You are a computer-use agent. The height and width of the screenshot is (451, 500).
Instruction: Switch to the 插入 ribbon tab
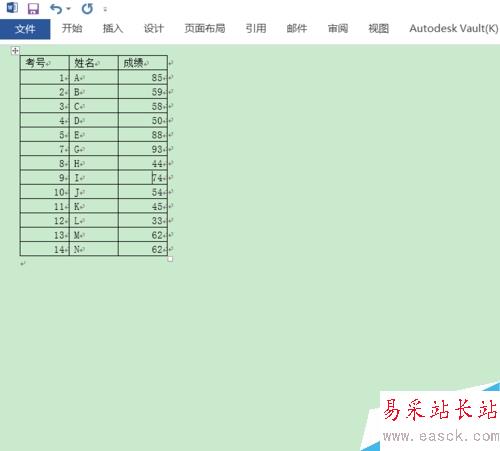pos(113,29)
